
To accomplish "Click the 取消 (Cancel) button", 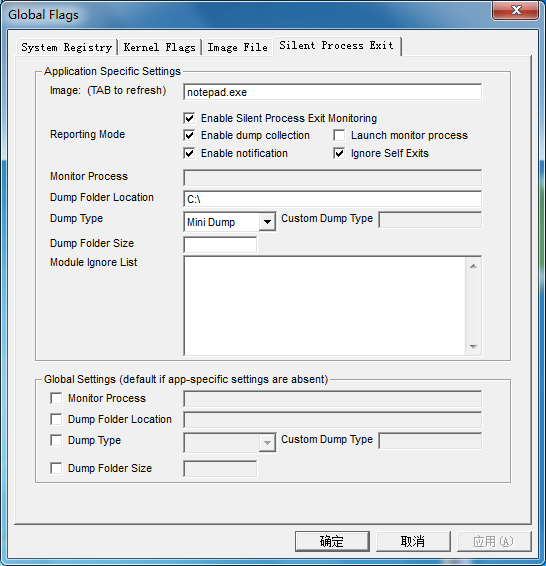I will (x=413, y=541).
